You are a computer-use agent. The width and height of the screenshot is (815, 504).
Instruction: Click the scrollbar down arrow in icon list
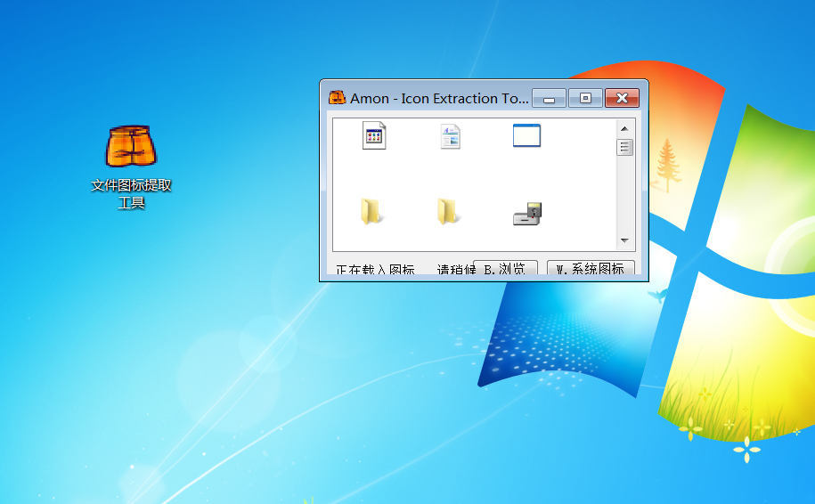(624, 240)
